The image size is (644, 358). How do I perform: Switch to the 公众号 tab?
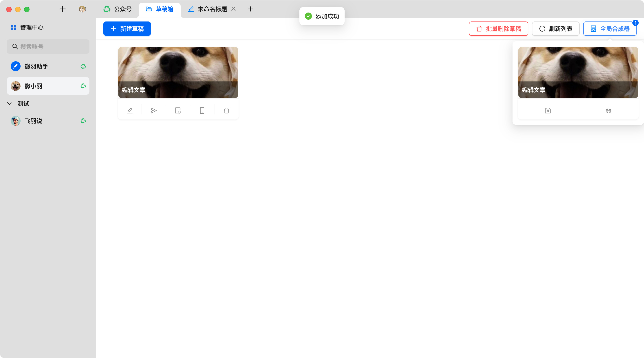[117, 9]
